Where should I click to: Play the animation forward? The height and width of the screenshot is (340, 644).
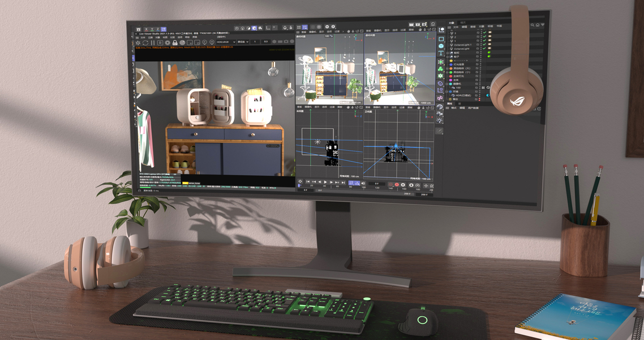click(x=325, y=182)
